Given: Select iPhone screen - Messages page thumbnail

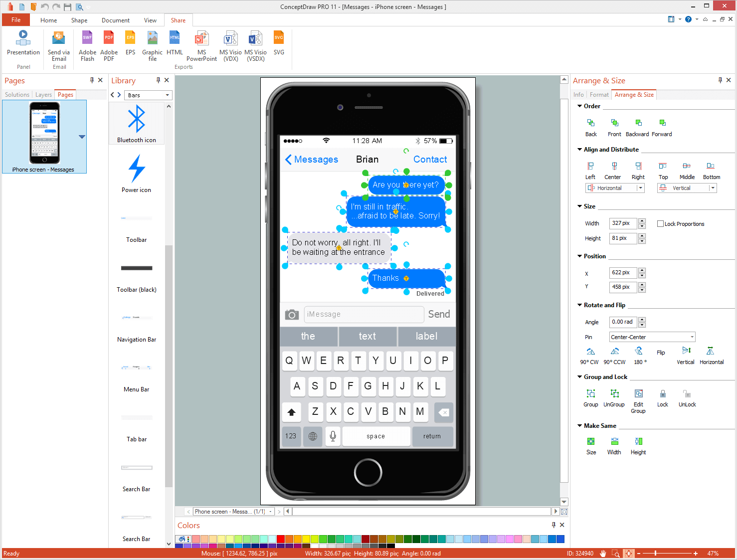Looking at the screenshot, I should point(44,137).
